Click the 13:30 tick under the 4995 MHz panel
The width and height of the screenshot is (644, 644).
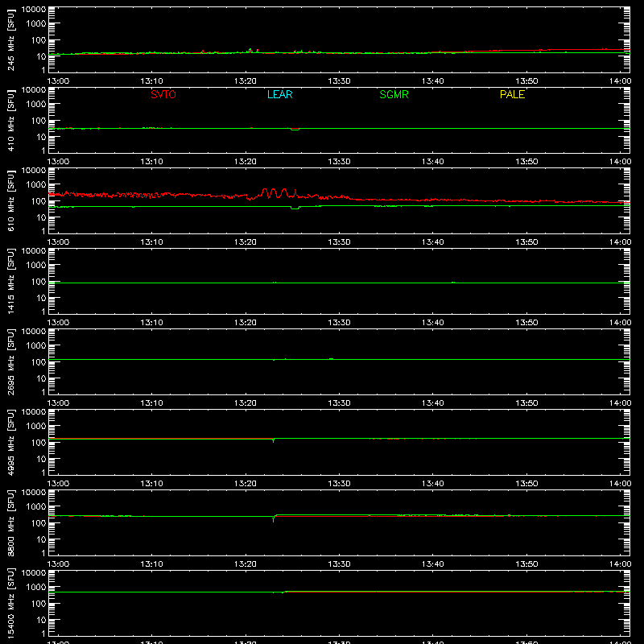[339, 484]
